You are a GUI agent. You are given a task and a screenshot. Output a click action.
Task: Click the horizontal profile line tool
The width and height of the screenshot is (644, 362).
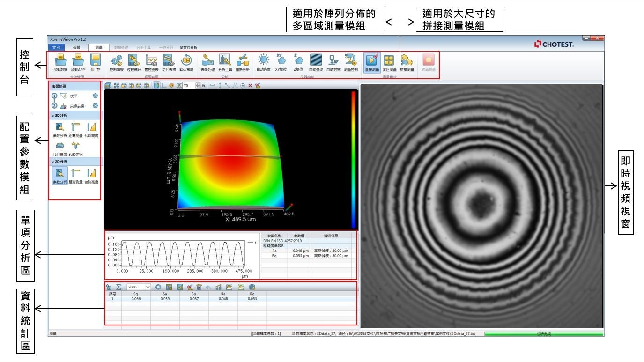(x=213, y=86)
